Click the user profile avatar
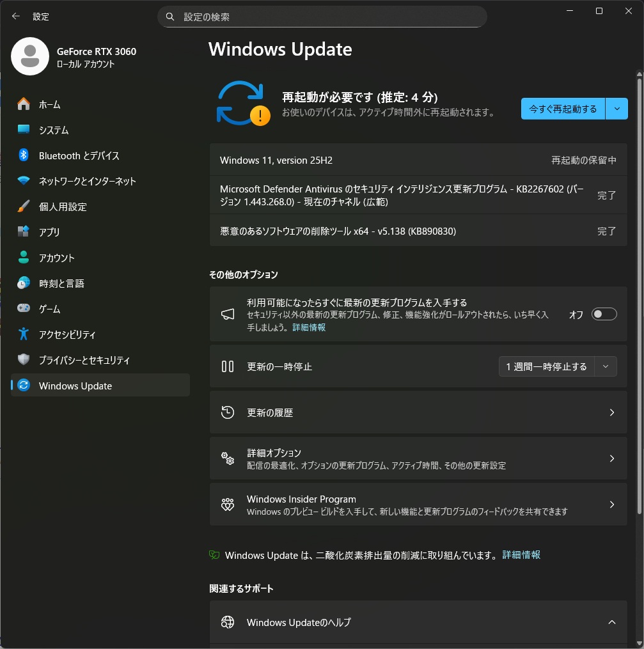Viewport: 644px width, 649px height. pos(30,56)
